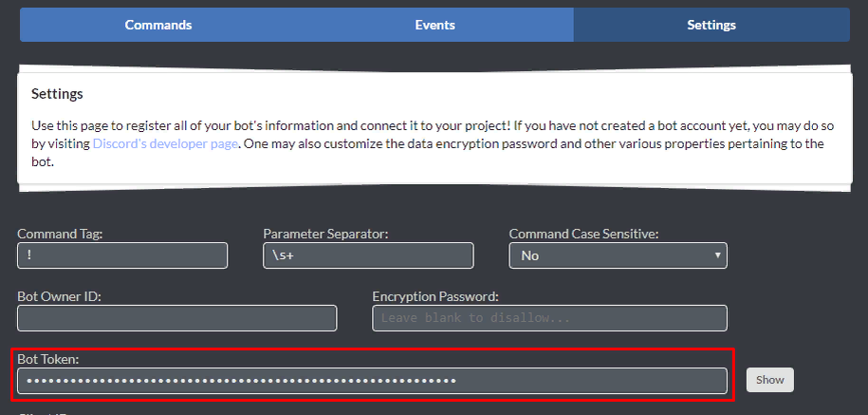Screen dimensions: 868x415
Task: Click inside the Bot Token field
Action: click(x=372, y=381)
